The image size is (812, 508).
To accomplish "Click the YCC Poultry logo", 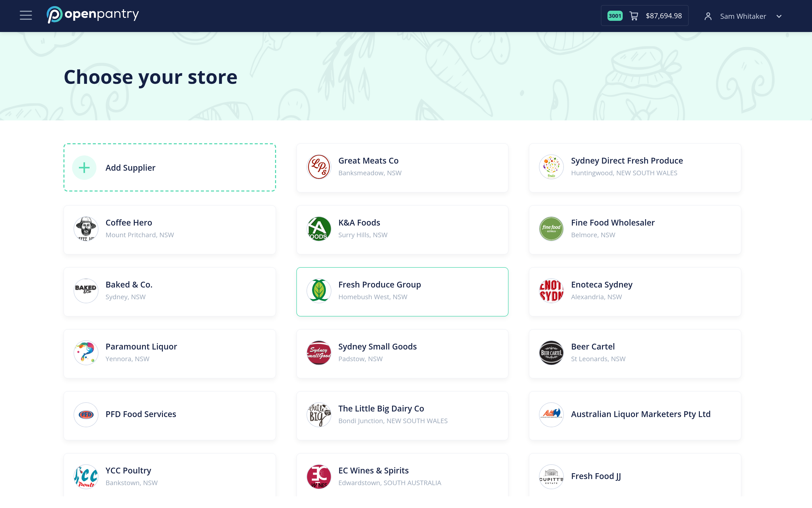I will 86,477.
